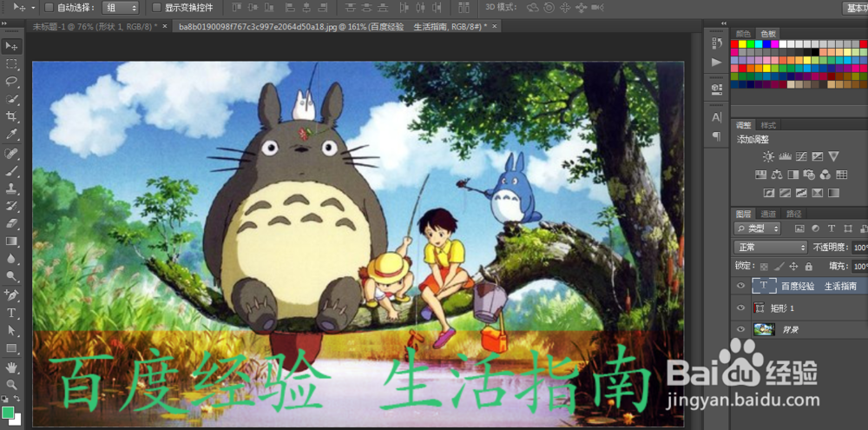Filter layers by type layers (T icon)
Image resolution: width=868 pixels, height=430 pixels.
[x=831, y=228]
